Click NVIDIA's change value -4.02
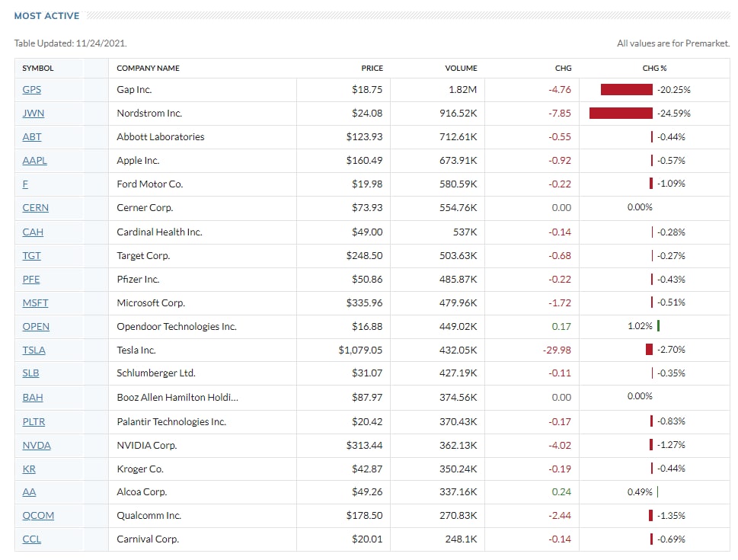Screen dimensions: 738x560 (x=560, y=445)
